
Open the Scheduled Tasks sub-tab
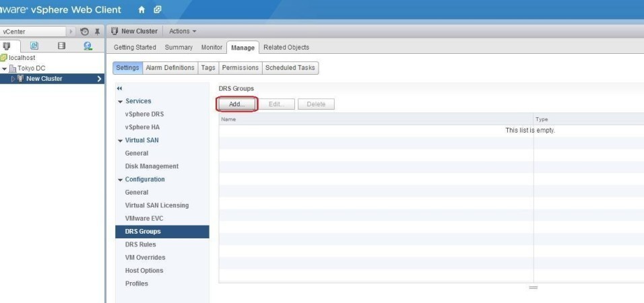(x=290, y=68)
